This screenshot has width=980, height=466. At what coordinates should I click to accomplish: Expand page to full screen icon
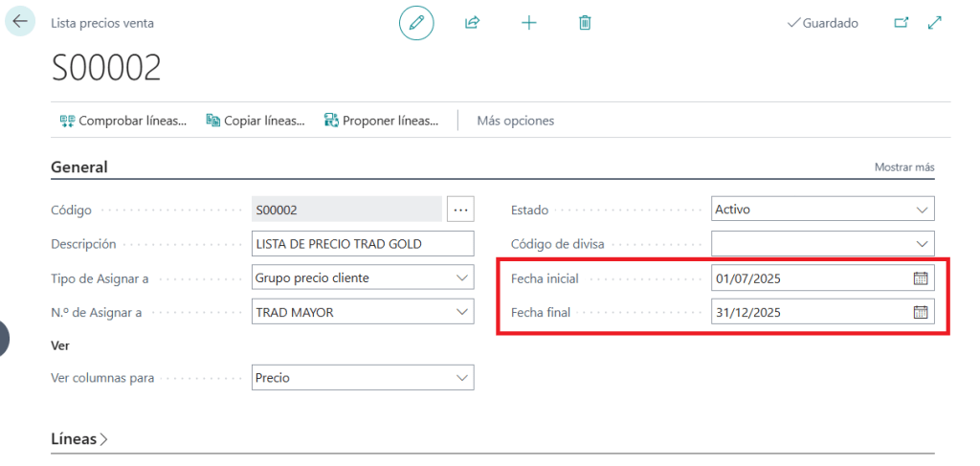coord(936,23)
